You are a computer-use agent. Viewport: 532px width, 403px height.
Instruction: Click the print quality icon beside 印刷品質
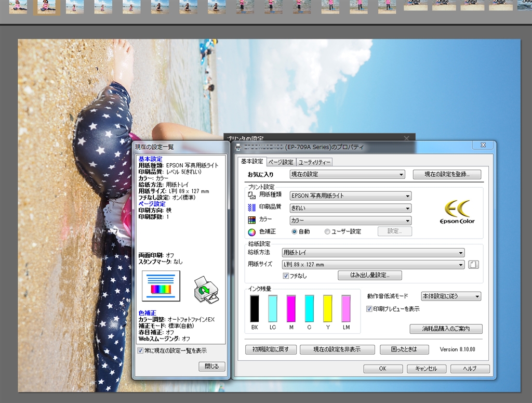(x=252, y=207)
